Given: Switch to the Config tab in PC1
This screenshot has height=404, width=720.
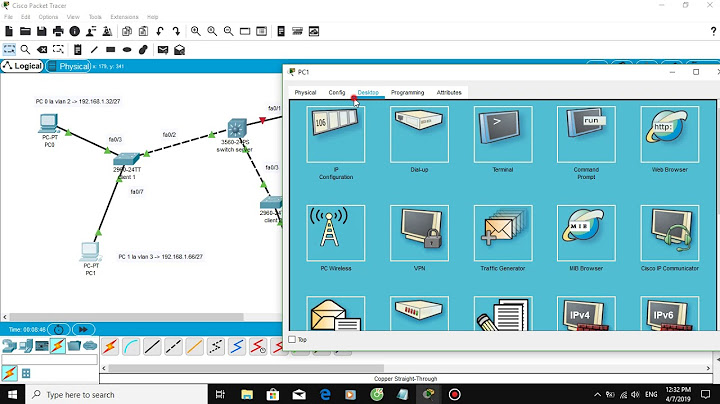Looking at the screenshot, I should pyautogui.click(x=337, y=92).
